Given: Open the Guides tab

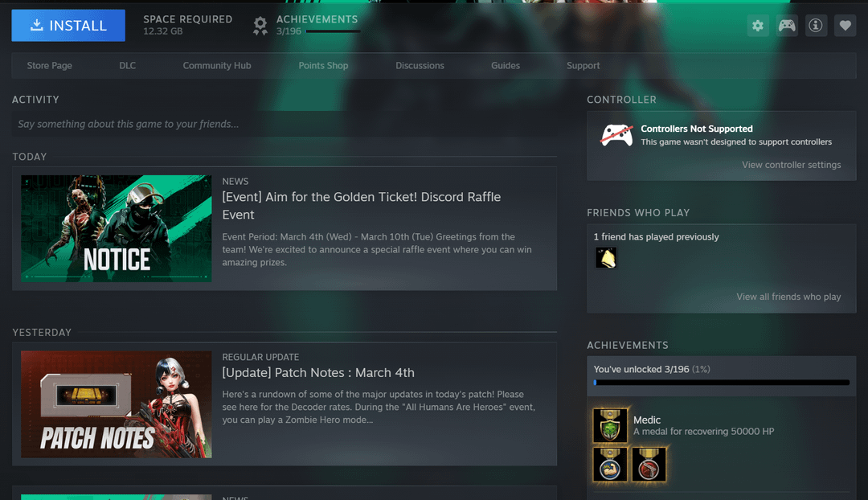Looking at the screenshot, I should pyautogui.click(x=506, y=66).
